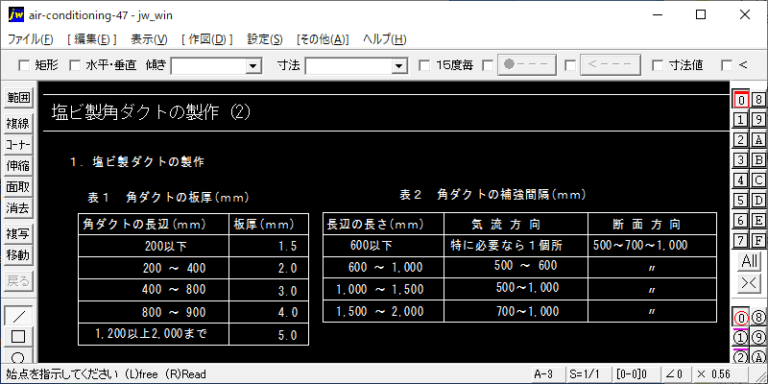The image size is (768, 384).
Task: Click layer button 9 in the layer bar
Action: click(758, 120)
